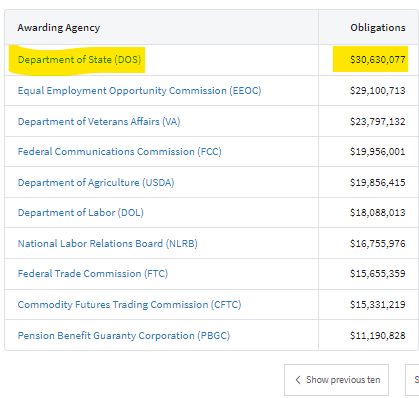Open Equal Employment Opportunity Commission (EEOC) link
Image resolution: width=419 pixels, height=398 pixels.
[139, 91]
